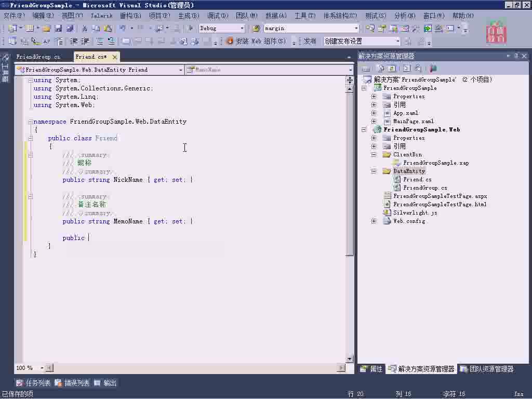Select FriendGroupSample.xap in Solution Explorer

(436, 163)
